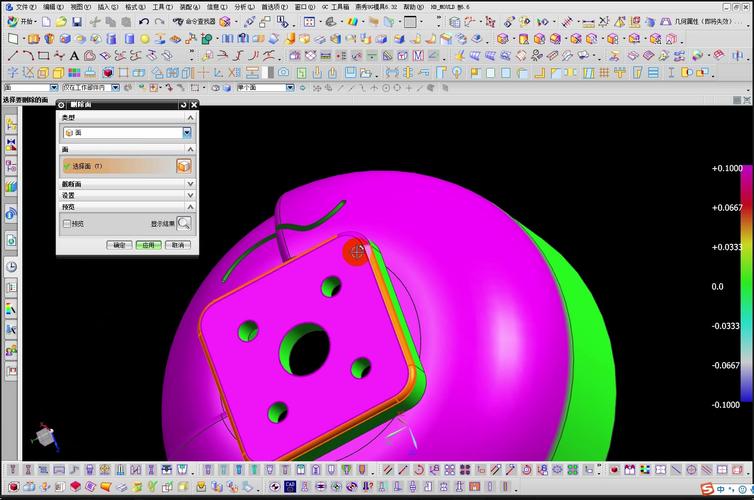Click the blue Cylinder primitive icon
Image resolution: width=754 pixels, height=500 pixels.
pos(129,39)
